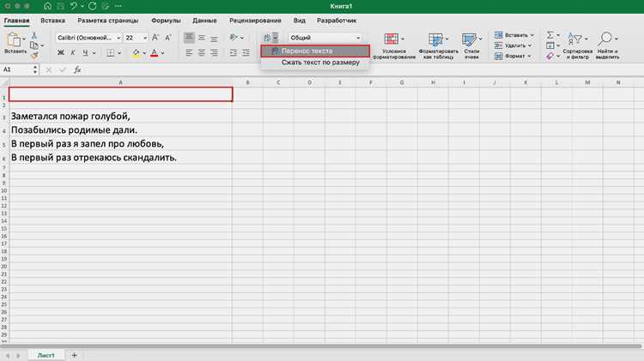Viewport: 644px width, 361px height.
Task: Toggle top vertical alignment
Action: click(x=189, y=38)
